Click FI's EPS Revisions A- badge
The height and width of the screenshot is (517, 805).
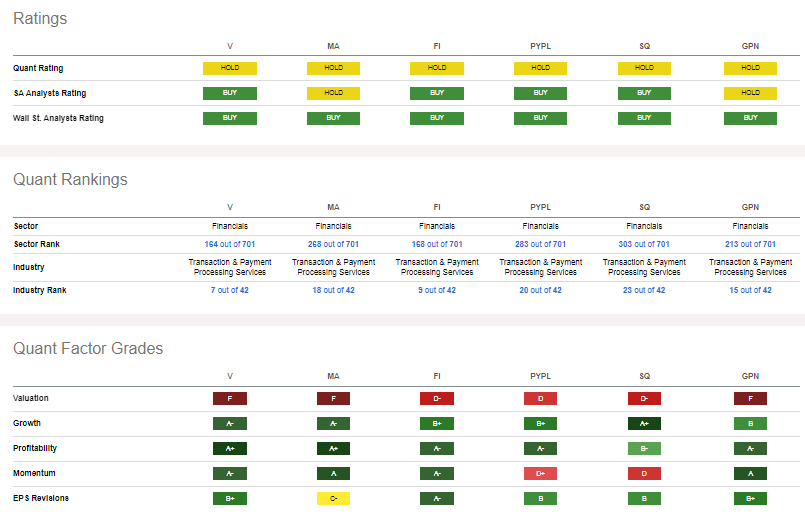point(437,499)
